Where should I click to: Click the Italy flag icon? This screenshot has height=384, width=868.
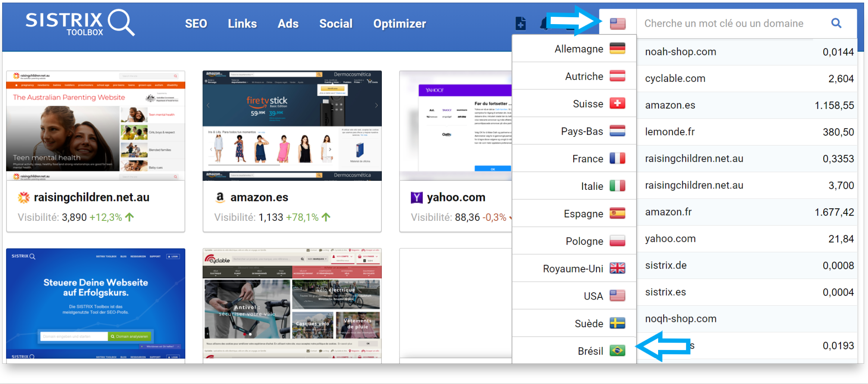point(618,186)
